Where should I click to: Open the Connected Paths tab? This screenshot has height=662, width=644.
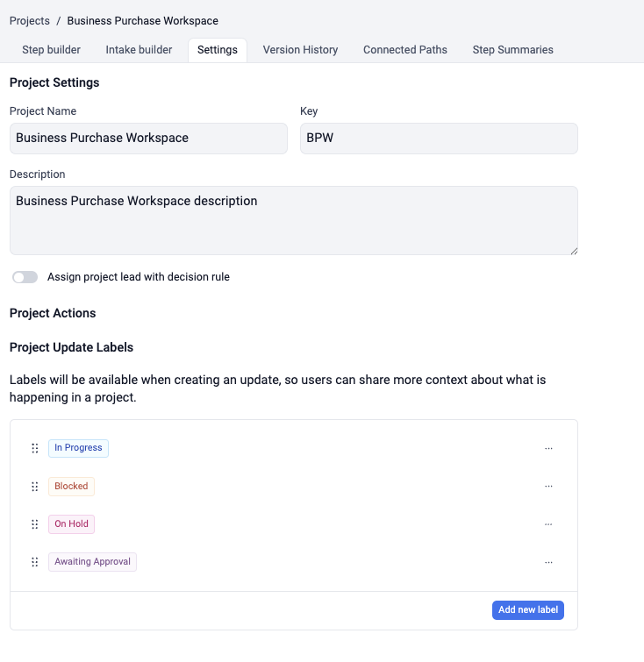(404, 50)
